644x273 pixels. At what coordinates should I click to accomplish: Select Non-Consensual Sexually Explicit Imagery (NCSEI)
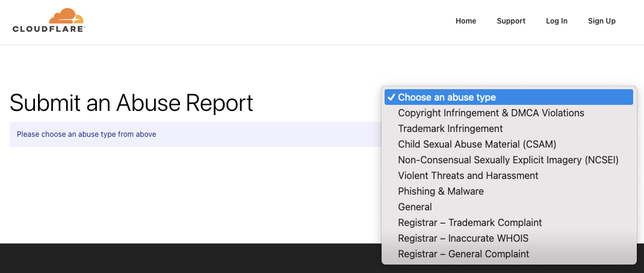point(509,160)
